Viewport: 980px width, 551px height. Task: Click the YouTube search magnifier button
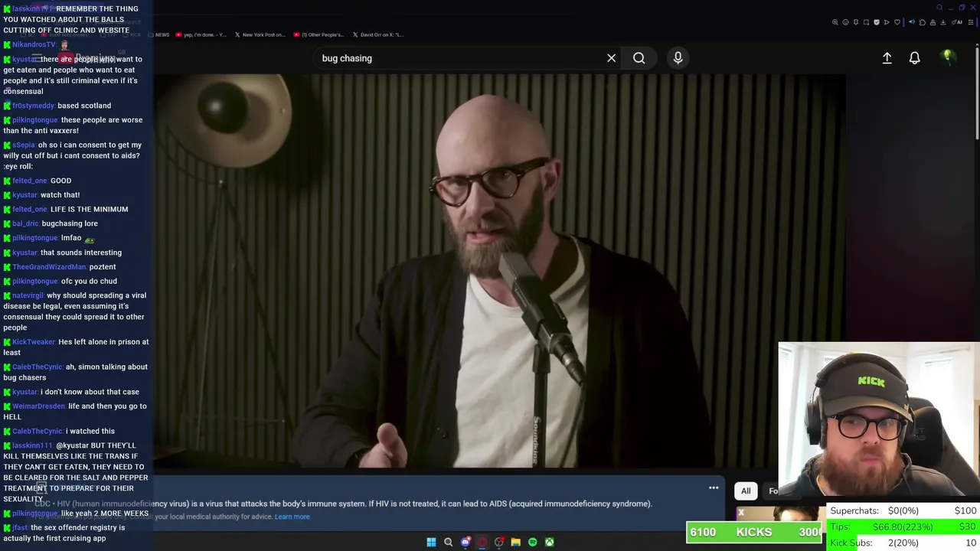(x=639, y=58)
